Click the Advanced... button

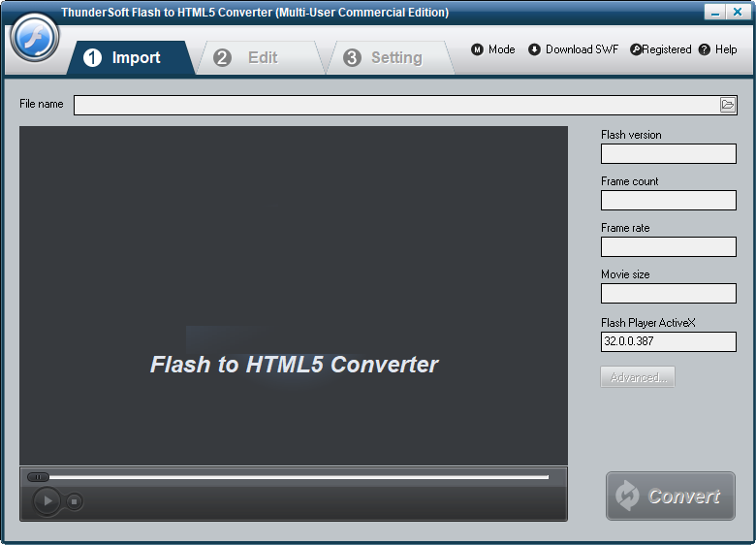[x=638, y=377]
